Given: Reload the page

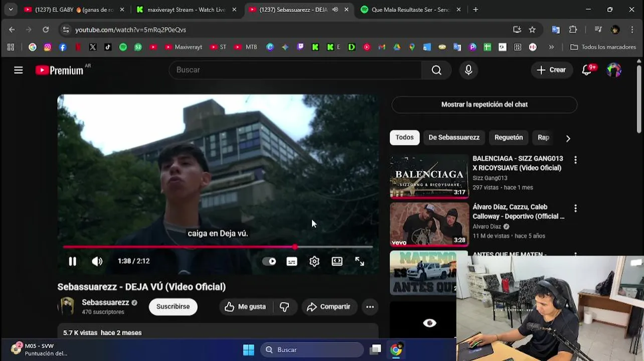Looking at the screenshot, I should click(x=46, y=30).
